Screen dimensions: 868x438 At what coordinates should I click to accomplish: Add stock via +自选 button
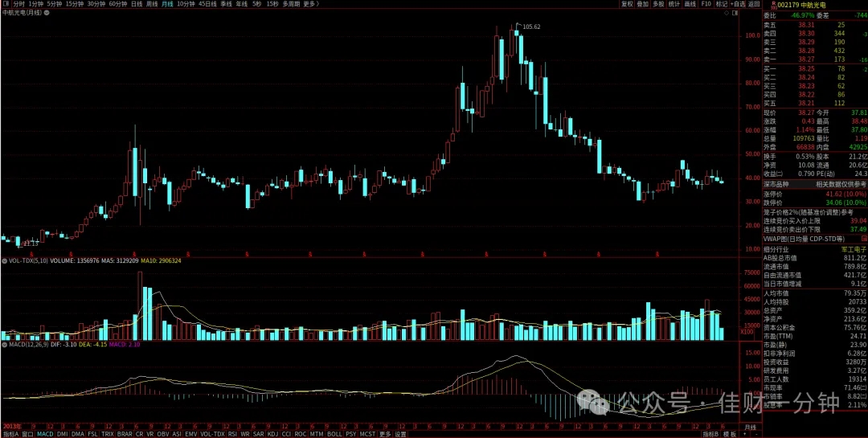pyautogui.click(x=737, y=4)
